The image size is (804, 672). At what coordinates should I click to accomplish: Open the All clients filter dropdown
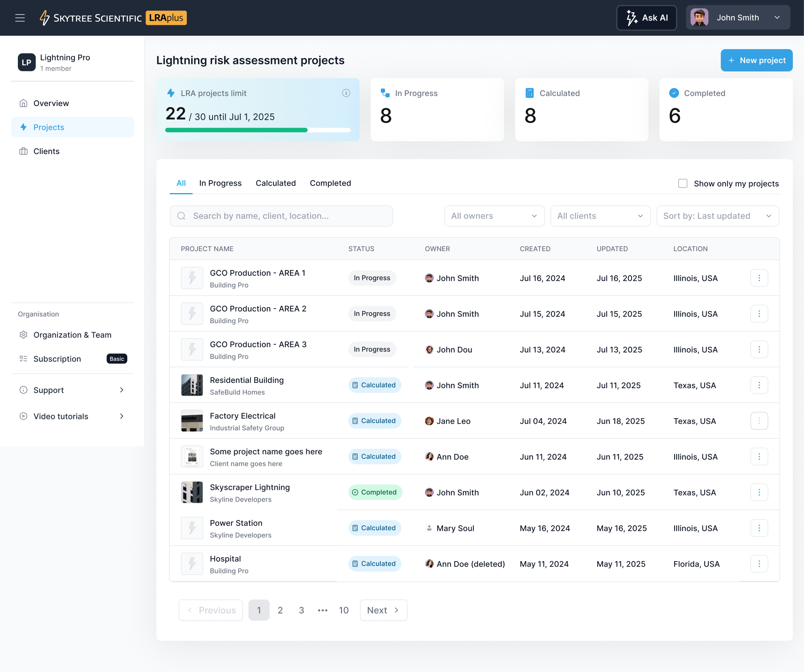click(x=600, y=216)
